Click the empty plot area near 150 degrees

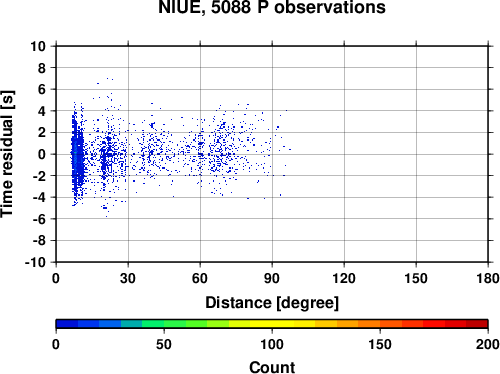coord(416,154)
